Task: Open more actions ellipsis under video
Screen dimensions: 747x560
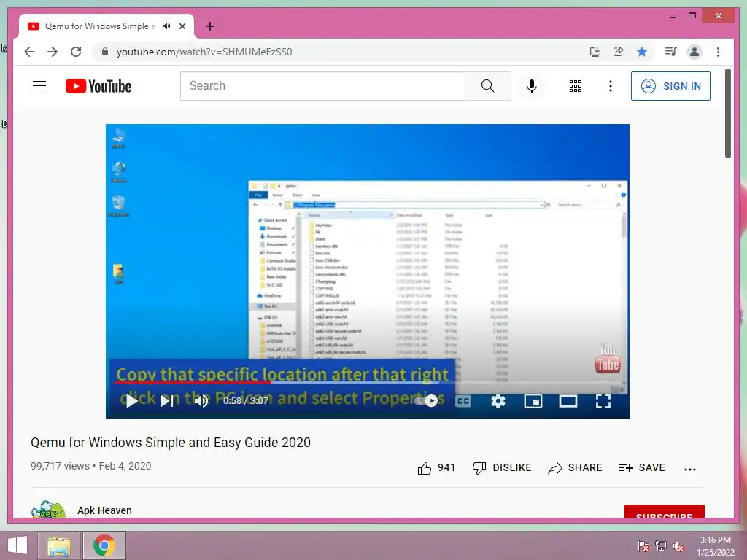Action: tap(690, 469)
